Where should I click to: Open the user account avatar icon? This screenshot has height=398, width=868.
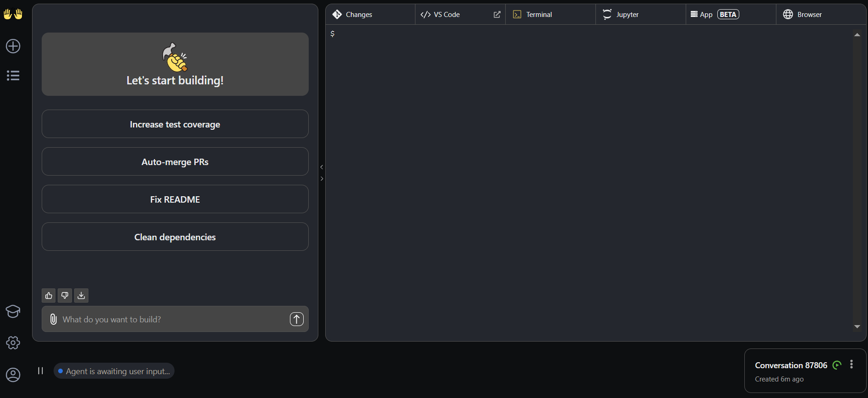(13, 375)
